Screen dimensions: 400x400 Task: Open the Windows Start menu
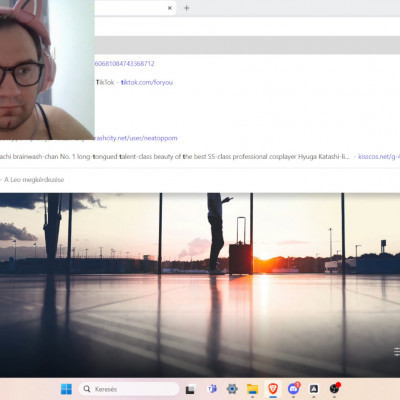pos(66,389)
